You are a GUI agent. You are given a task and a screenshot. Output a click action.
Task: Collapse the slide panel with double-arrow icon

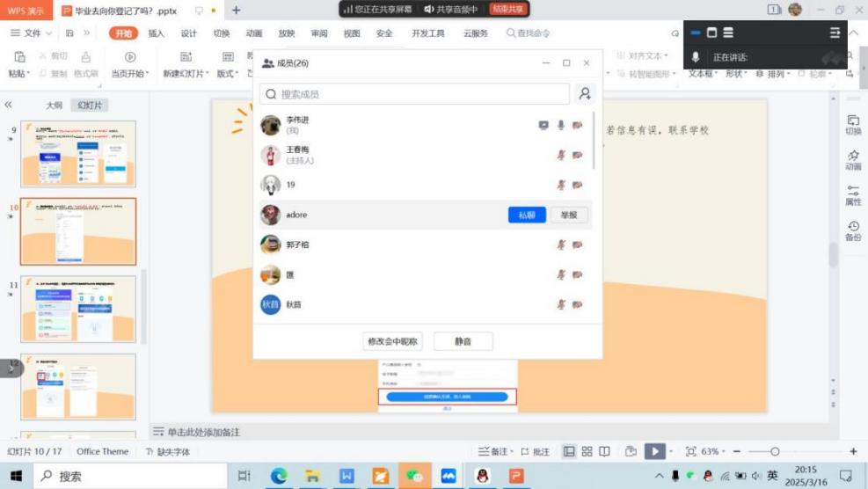tap(9, 105)
